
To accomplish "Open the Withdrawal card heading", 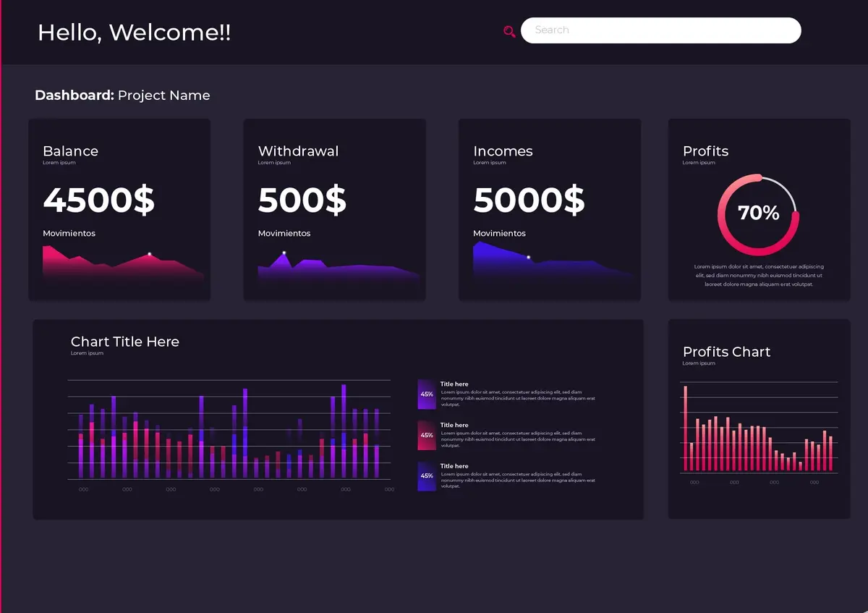I will click(298, 151).
